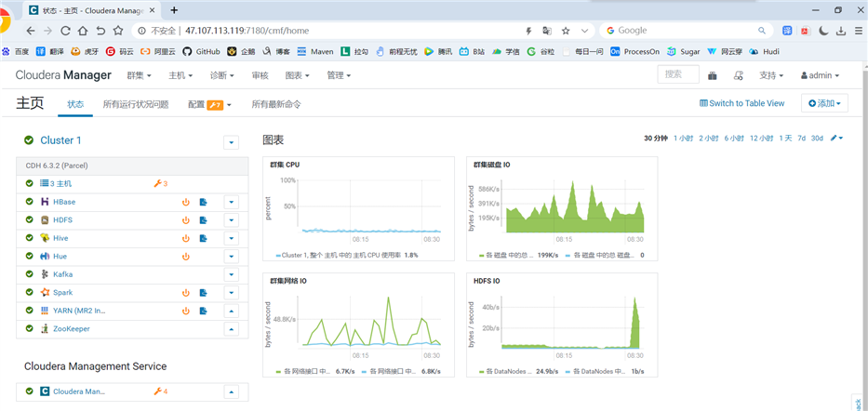Screen dimensions: 868x411
Task: Click the Hue restart-needed power icon
Action: [x=186, y=257]
